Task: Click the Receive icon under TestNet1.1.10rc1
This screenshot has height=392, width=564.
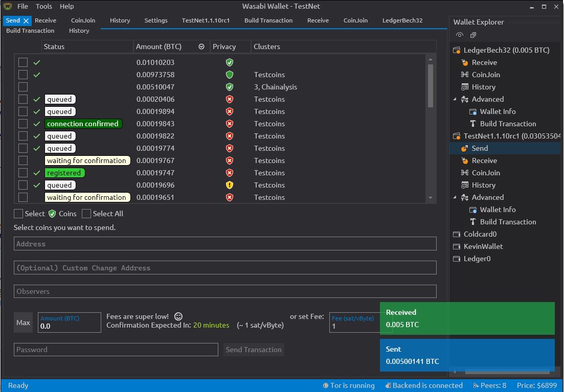Action: 465,160
